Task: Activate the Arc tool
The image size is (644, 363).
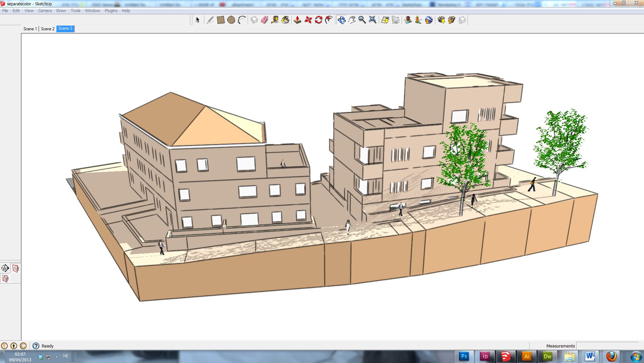Action: click(242, 20)
